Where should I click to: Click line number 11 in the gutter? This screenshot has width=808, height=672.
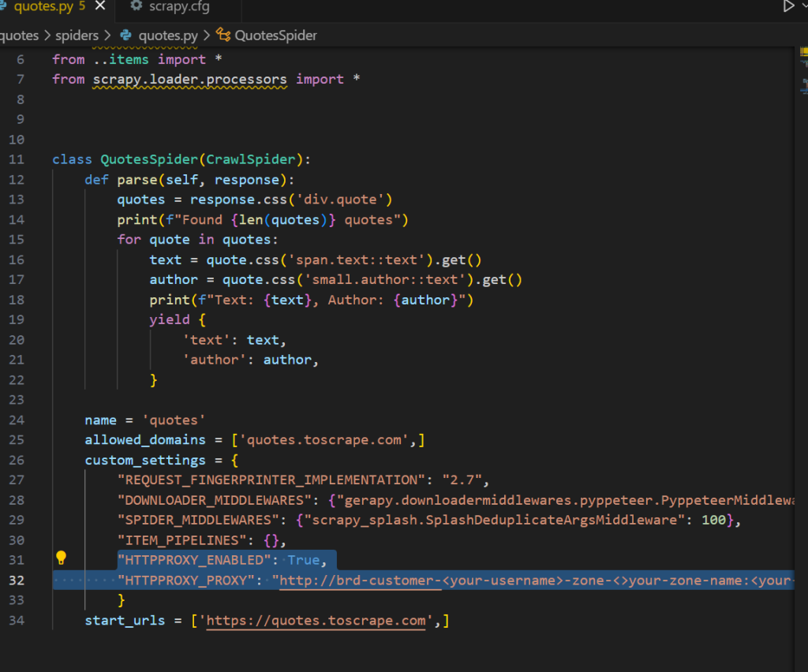click(17, 159)
